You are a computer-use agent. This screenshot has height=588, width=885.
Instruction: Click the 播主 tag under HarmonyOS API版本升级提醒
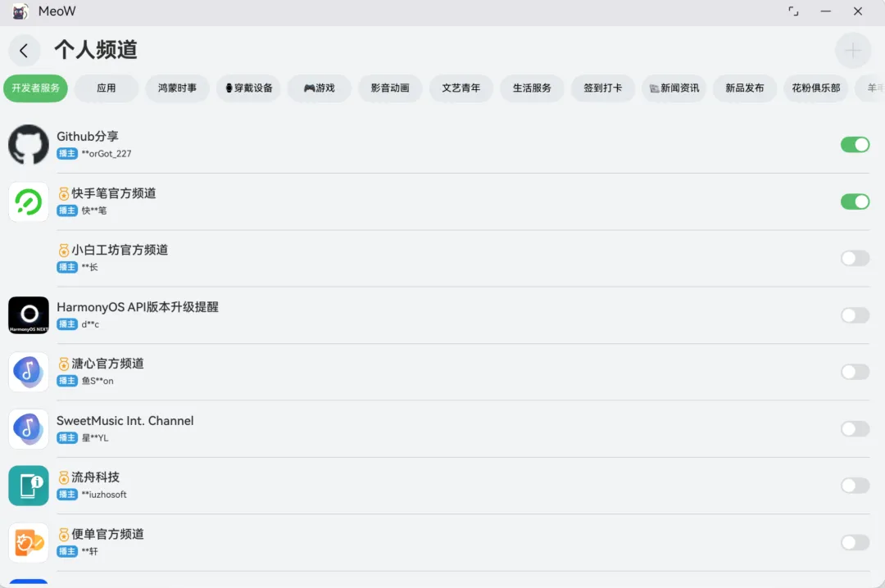[x=67, y=324]
